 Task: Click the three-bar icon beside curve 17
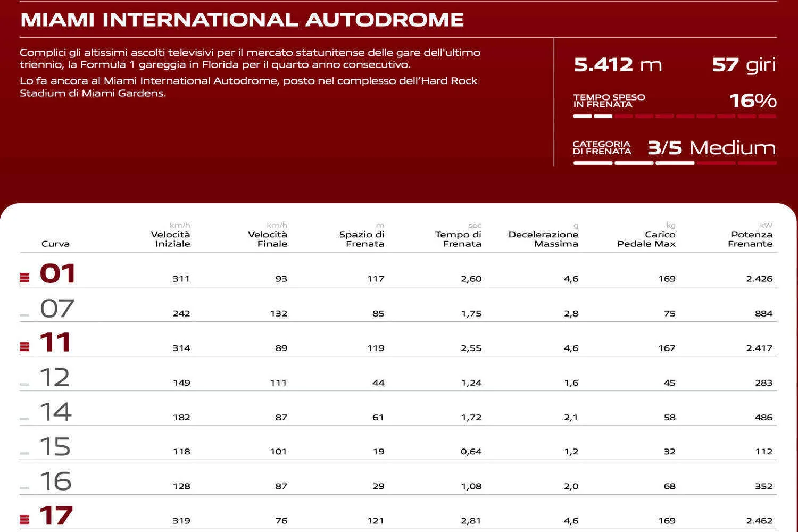coord(24,519)
